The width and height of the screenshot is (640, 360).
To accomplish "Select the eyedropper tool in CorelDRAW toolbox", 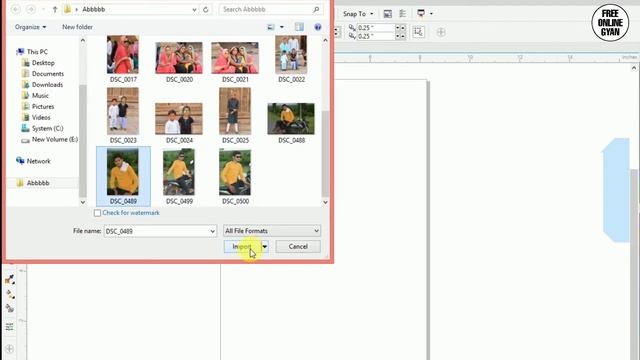I will pyautogui.click(x=10, y=280).
